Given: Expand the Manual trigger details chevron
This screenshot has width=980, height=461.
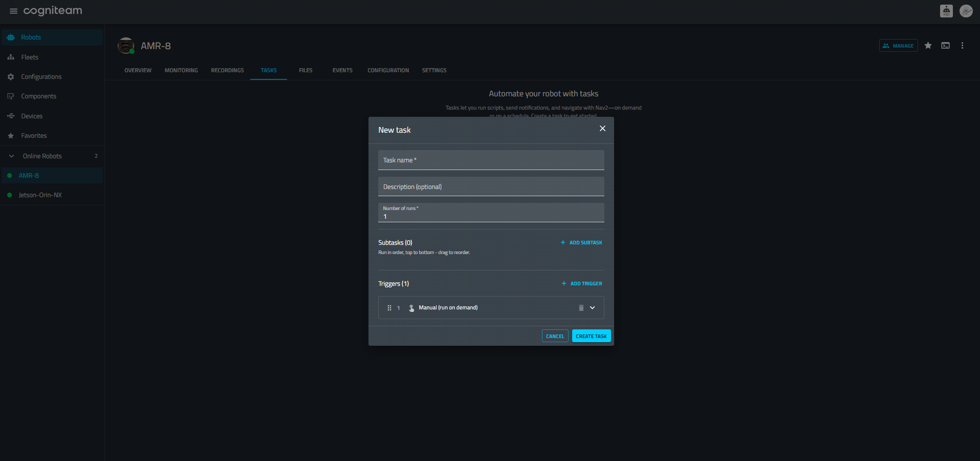Looking at the screenshot, I should [x=593, y=308].
